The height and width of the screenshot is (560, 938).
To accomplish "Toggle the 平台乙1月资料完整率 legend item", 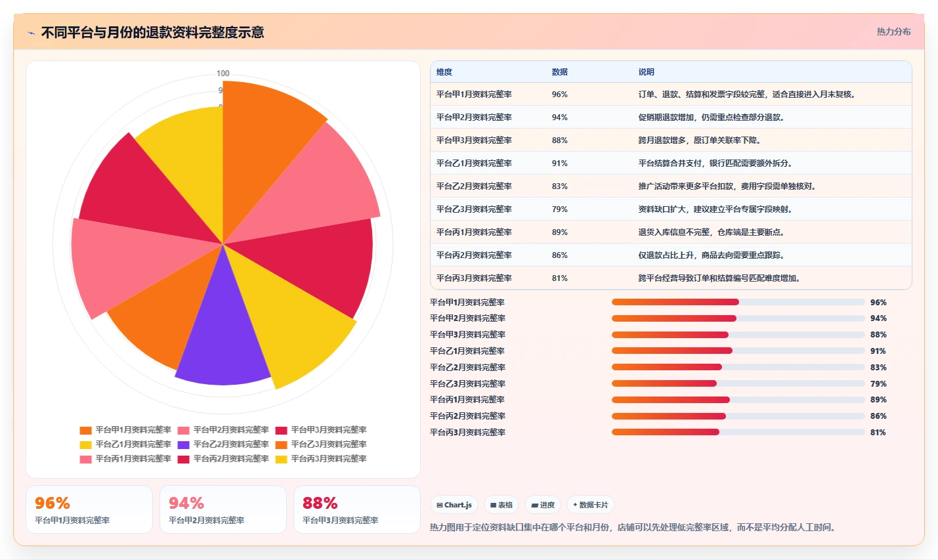I will (125, 444).
